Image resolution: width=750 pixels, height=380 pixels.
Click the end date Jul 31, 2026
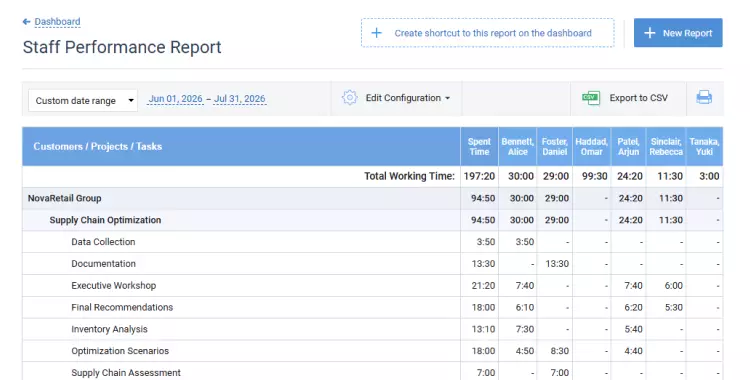pyautogui.click(x=240, y=99)
